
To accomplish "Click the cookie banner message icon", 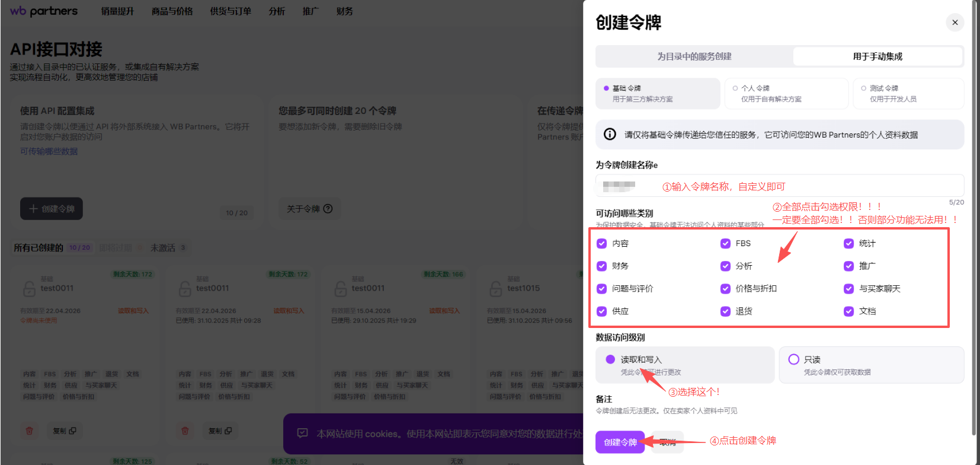I will pyautogui.click(x=302, y=434).
